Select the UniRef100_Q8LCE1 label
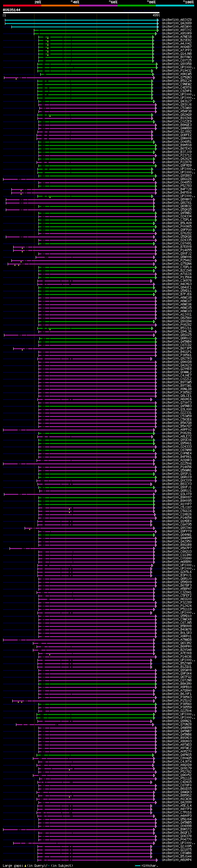Screen dimensions: 197x868 (177, 396)
